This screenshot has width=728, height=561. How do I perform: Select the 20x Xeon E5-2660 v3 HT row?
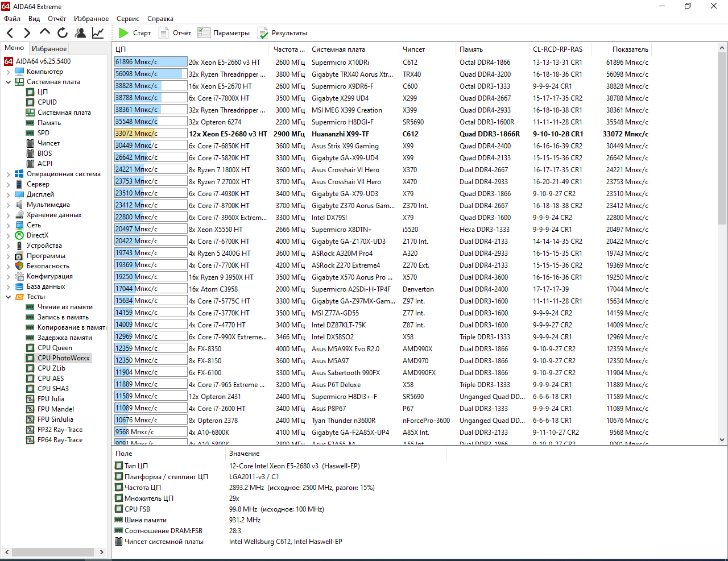[382, 63]
